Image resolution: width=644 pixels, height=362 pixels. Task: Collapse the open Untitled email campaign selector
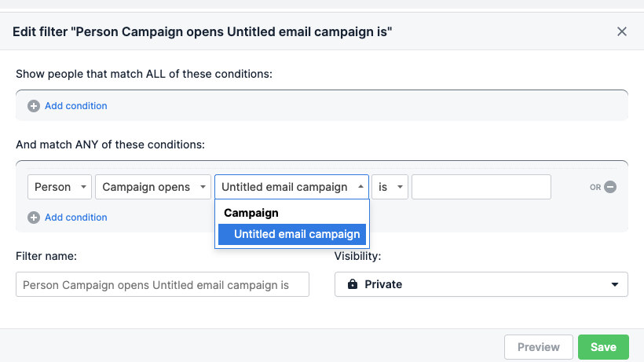(291, 187)
